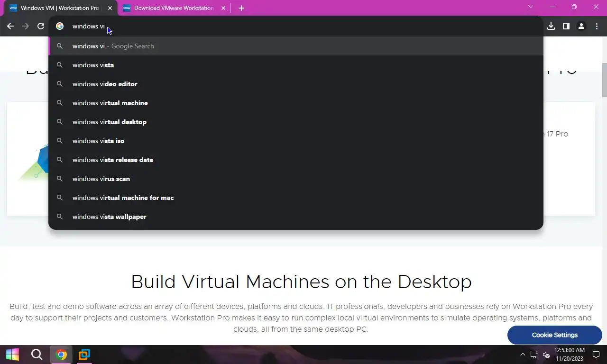Close the Windows VM Workstation Pro tab
The width and height of the screenshot is (607, 364).
coord(110,8)
